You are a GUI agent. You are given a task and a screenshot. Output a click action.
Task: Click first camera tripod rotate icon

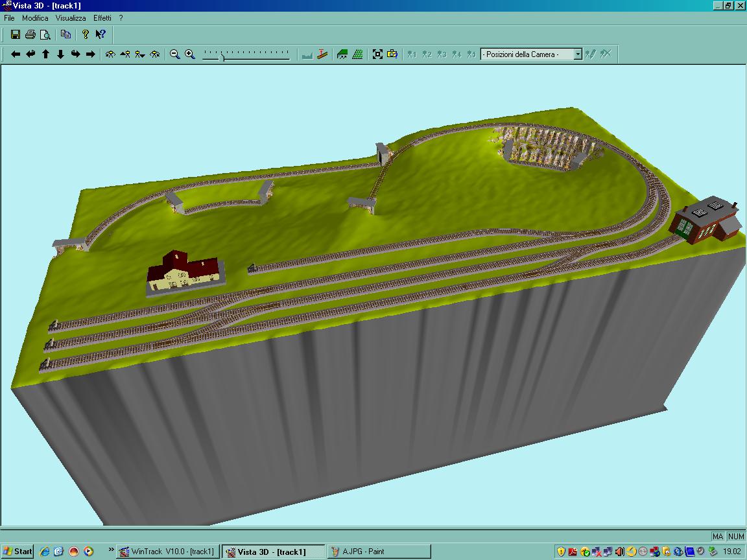tap(110, 54)
